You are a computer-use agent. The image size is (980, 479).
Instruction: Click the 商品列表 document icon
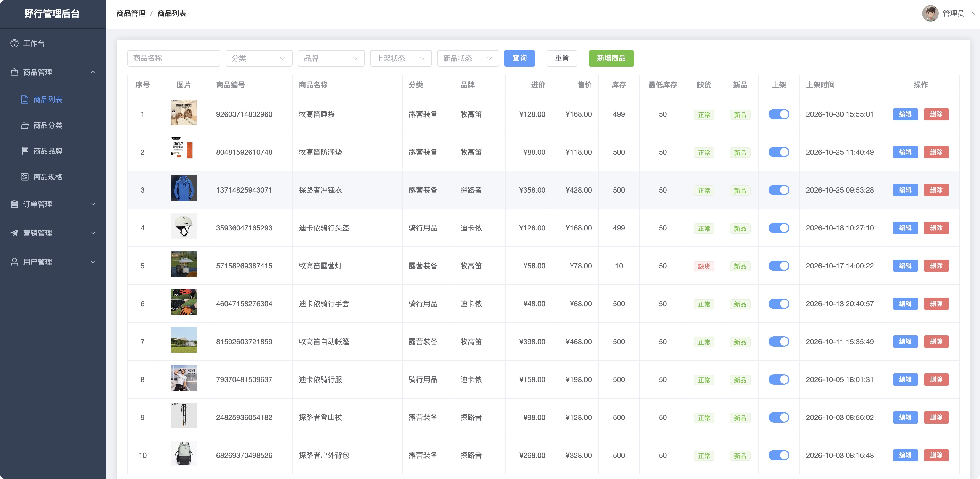pos(25,100)
